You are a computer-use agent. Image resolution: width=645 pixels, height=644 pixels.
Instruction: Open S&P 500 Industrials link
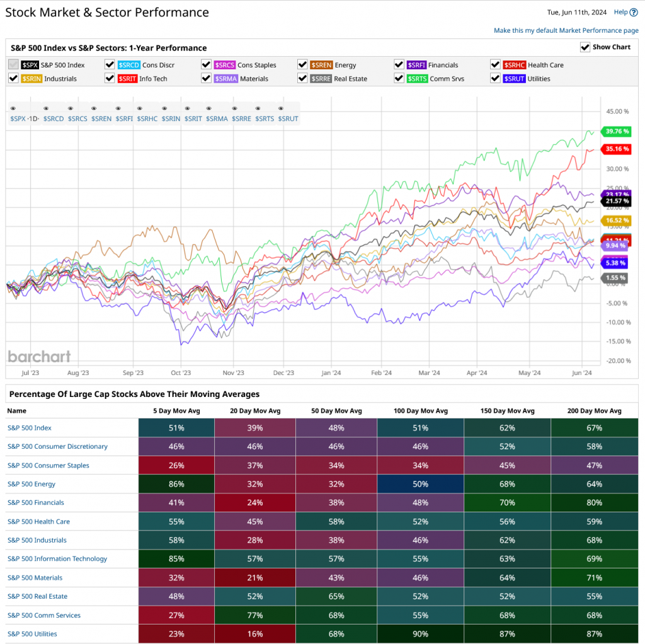[37, 540]
